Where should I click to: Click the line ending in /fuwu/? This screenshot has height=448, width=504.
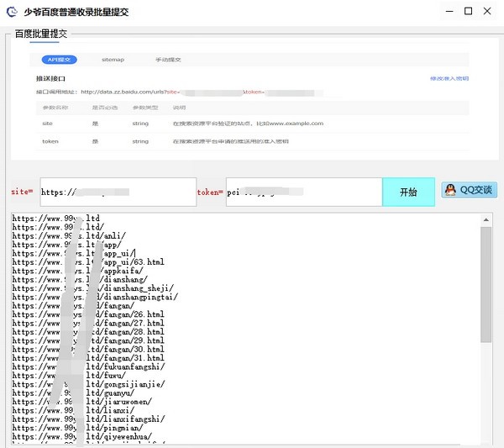69,376
